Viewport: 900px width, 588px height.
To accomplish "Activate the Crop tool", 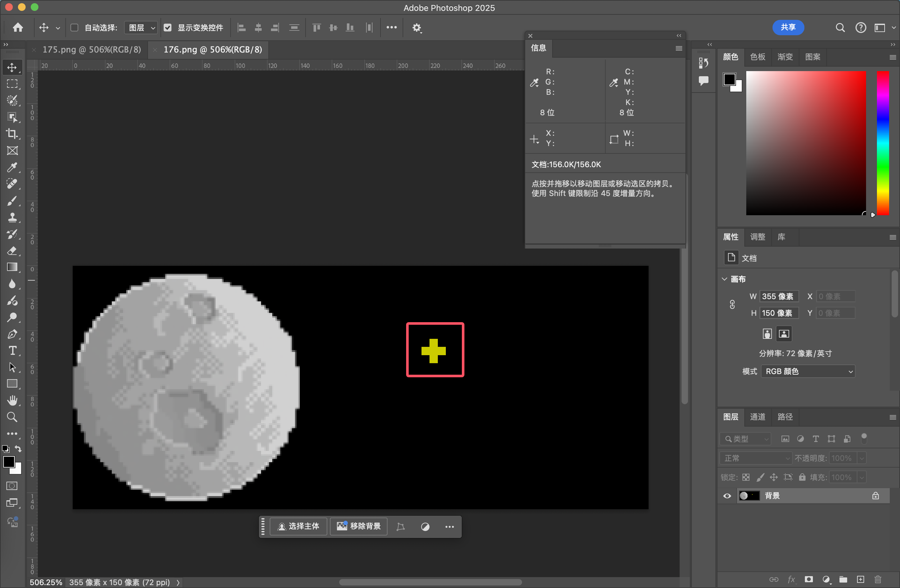I will [12, 134].
